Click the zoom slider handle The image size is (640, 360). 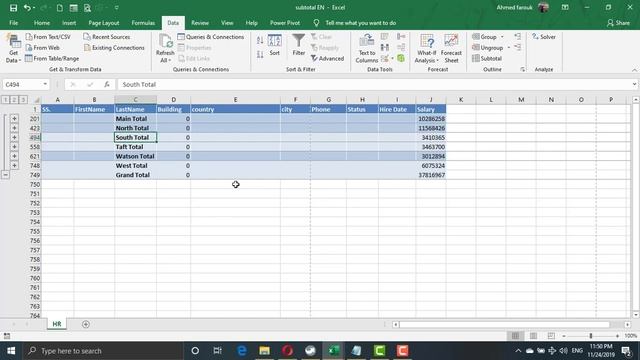[591, 336]
